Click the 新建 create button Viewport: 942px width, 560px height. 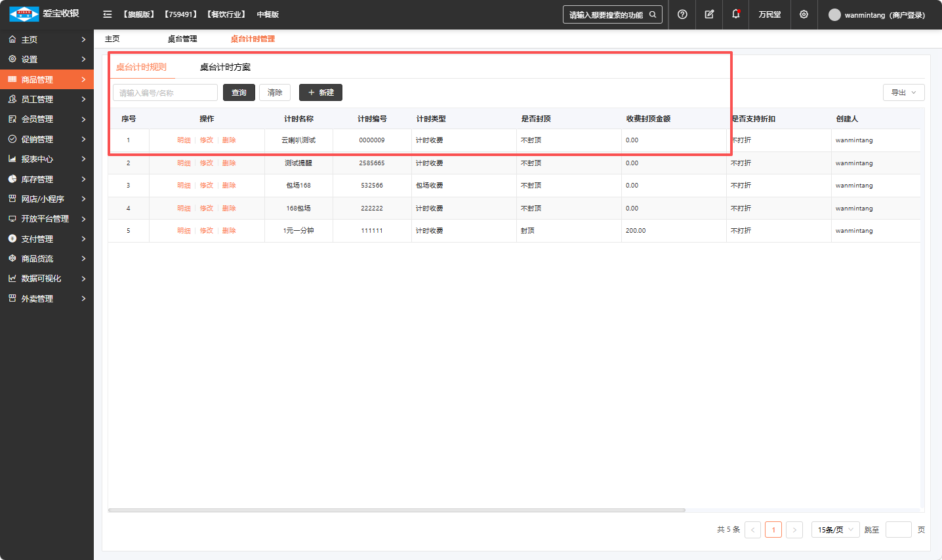point(321,92)
